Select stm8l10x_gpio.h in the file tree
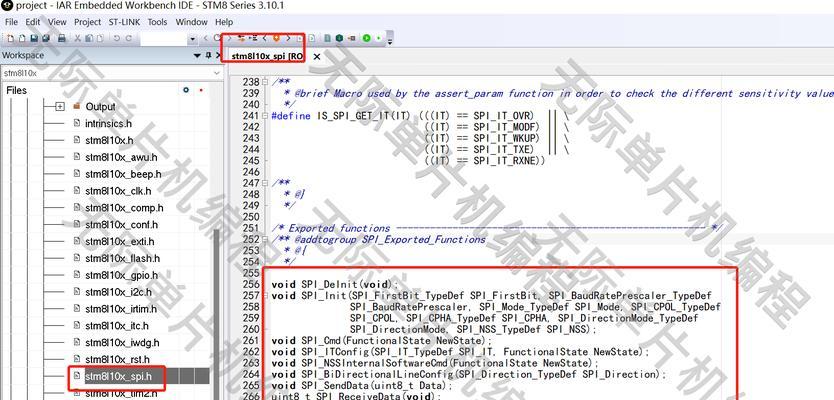The width and height of the screenshot is (834, 400). [x=122, y=276]
